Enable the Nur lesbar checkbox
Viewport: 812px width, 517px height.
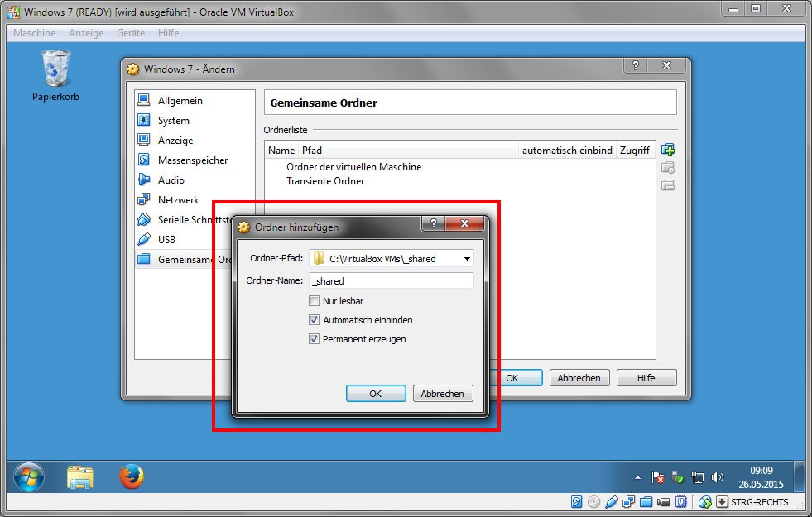tap(314, 300)
